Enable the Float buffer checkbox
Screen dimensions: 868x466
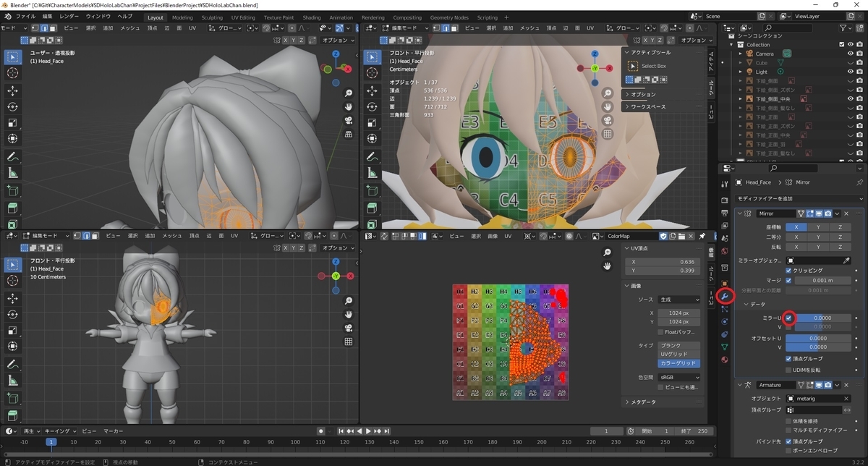660,331
